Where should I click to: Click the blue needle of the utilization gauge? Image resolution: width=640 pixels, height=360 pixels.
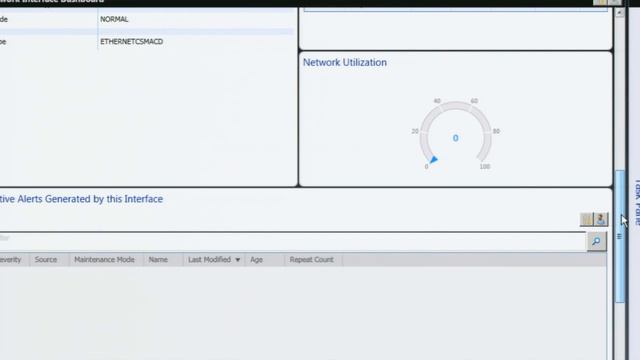[434, 159]
